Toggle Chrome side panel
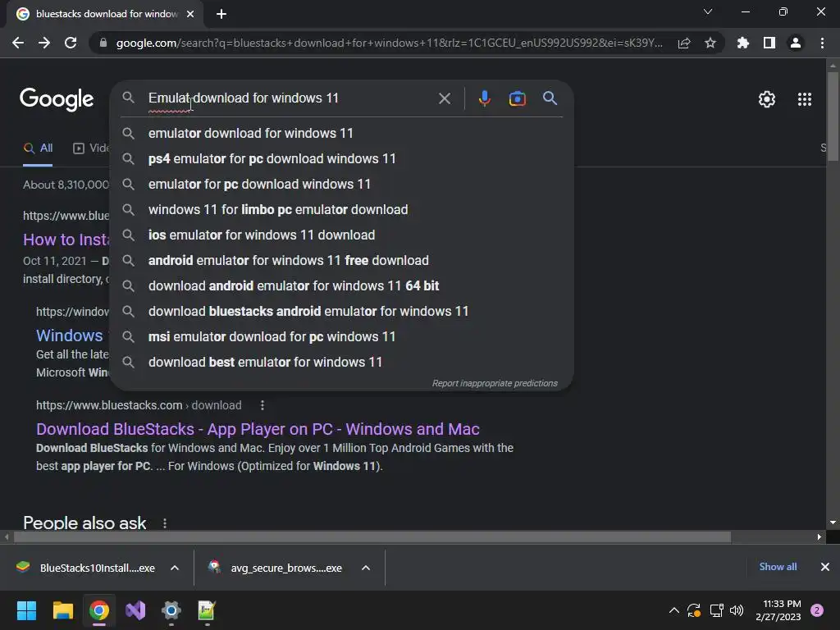 [x=769, y=43]
